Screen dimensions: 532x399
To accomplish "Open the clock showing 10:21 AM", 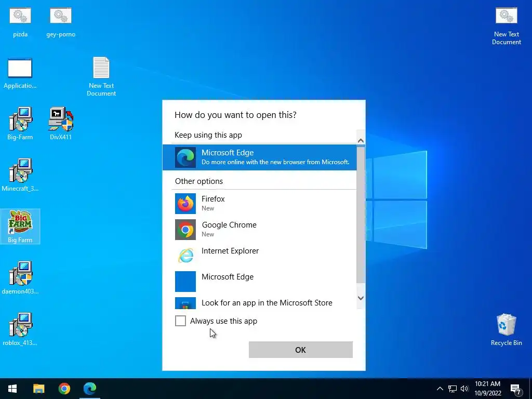I will tap(487, 389).
